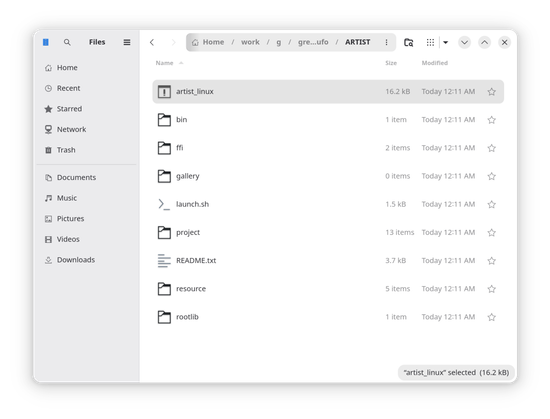The image size is (550, 419).
Task: Open the path bar three-dot menu
Action: pos(386,42)
